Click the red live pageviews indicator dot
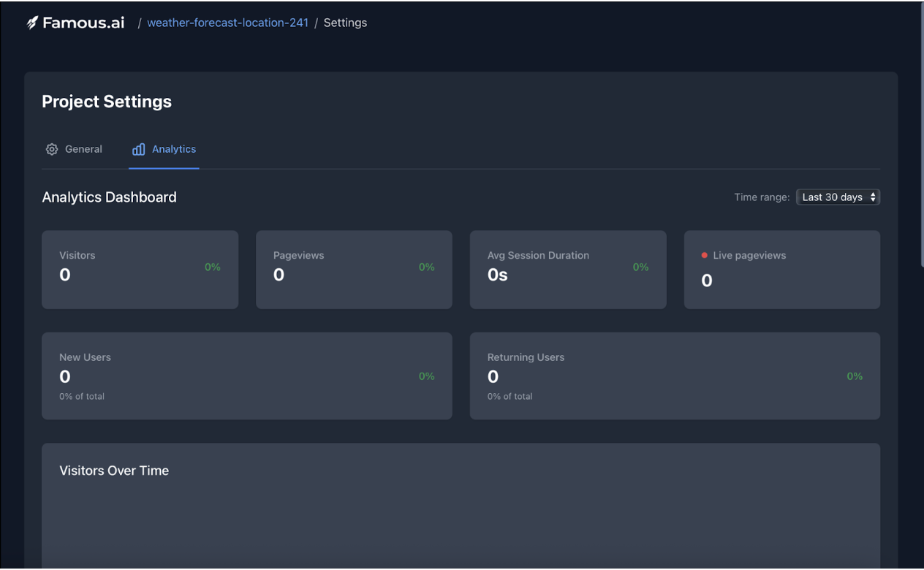Image resolution: width=924 pixels, height=570 pixels. pyautogui.click(x=705, y=256)
